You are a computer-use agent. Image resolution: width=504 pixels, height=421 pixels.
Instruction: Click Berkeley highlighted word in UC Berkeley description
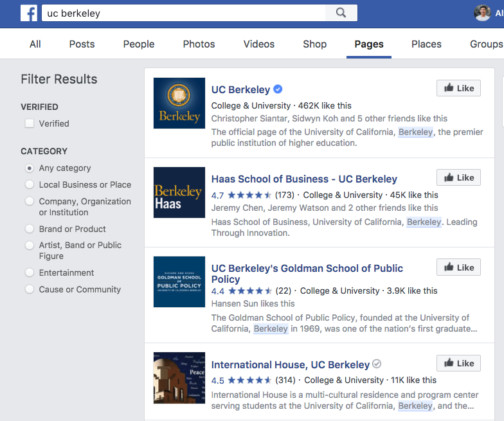click(x=415, y=132)
